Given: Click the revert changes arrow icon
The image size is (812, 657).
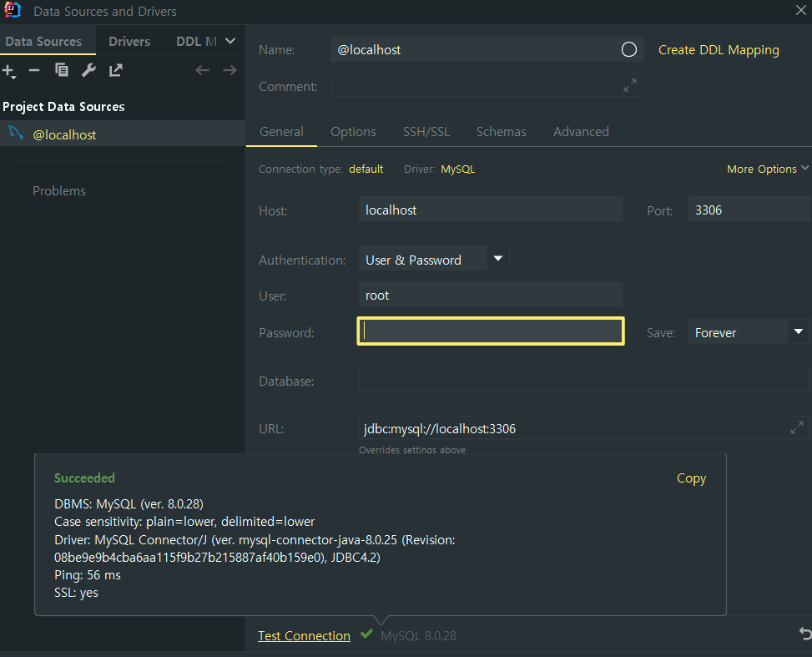Looking at the screenshot, I should click(804, 633).
